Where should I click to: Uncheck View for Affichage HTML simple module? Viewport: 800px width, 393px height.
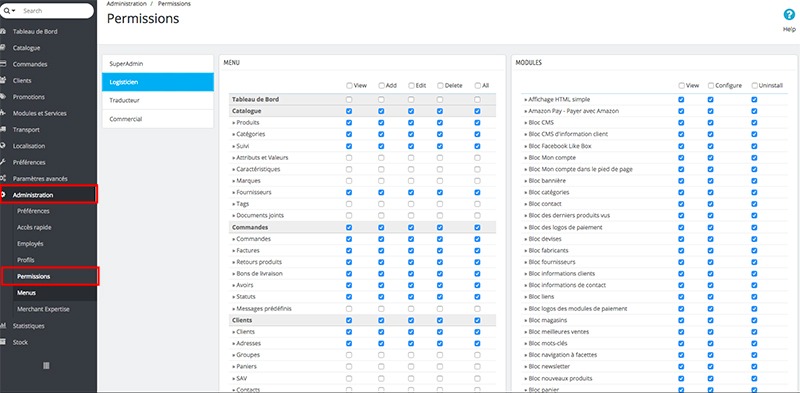(681, 100)
